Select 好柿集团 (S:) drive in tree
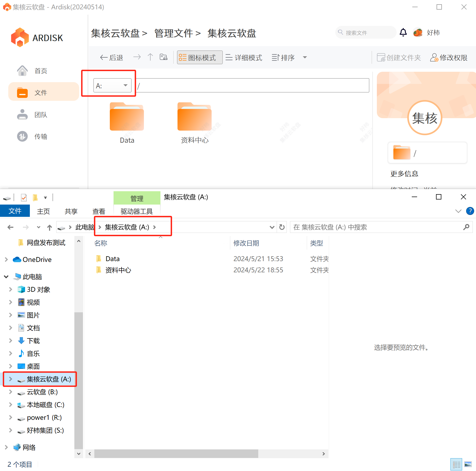 click(x=41, y=430)
